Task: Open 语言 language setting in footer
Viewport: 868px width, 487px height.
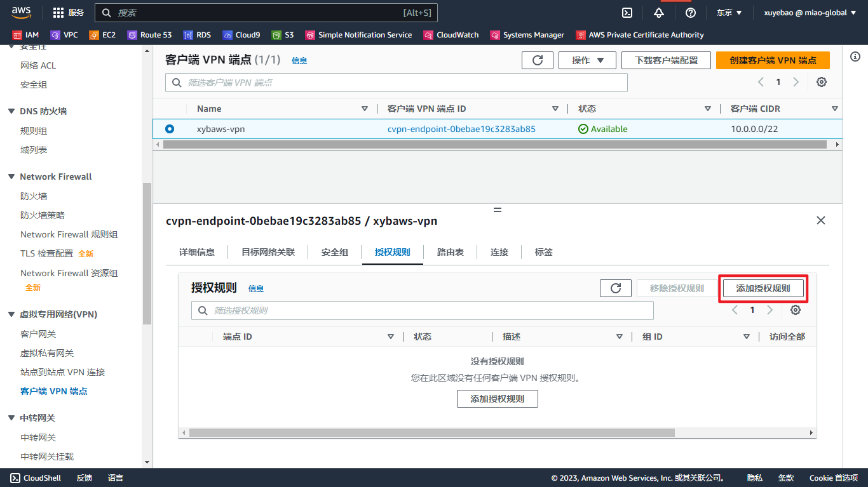Action: [116, 477]
